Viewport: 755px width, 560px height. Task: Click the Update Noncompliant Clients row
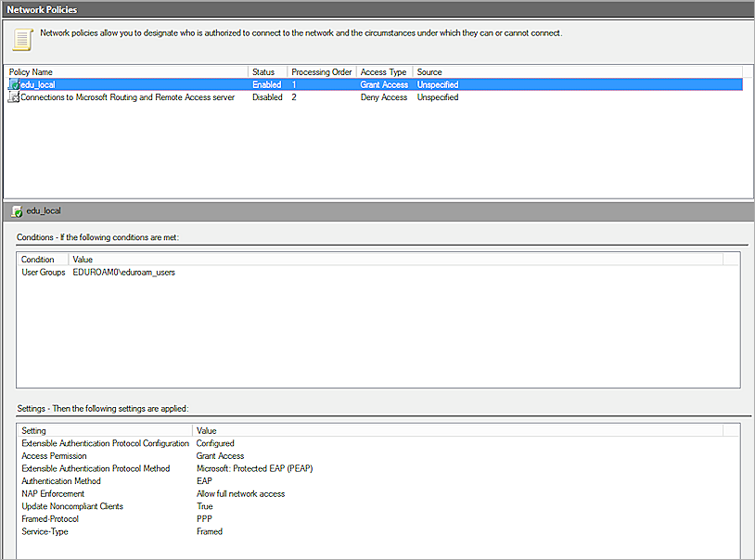point(72,506)
